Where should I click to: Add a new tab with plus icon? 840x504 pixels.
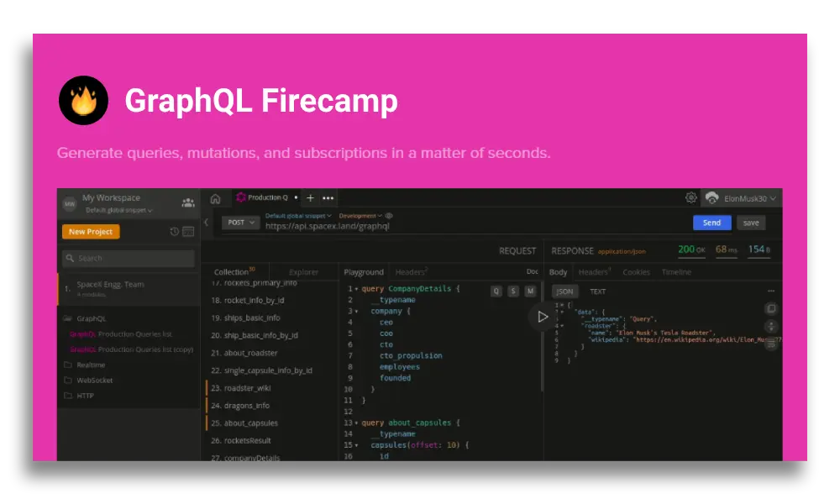(310, 197)
